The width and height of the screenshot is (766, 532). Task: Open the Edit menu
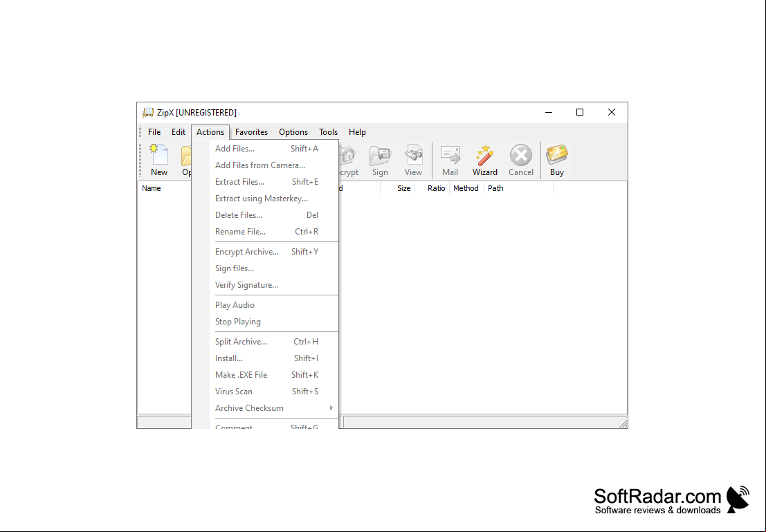tap(179, 132)
